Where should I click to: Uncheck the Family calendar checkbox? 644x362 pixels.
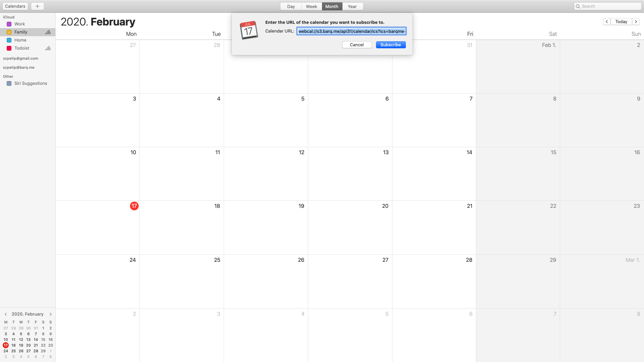coord(9,32)
